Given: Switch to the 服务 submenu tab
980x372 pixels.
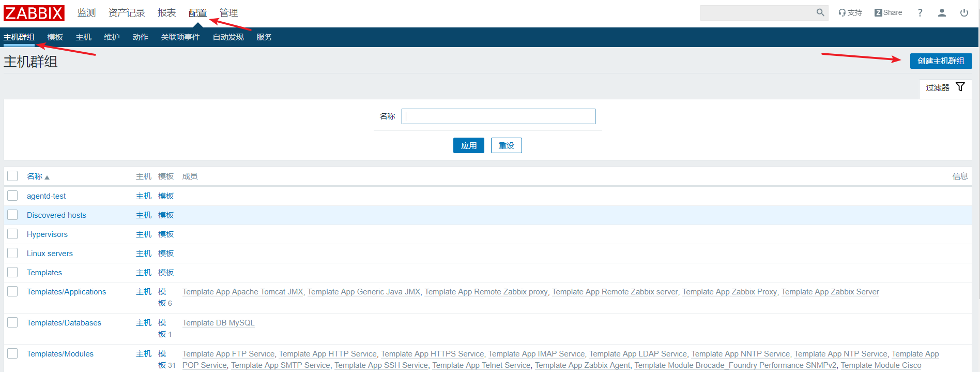Looking at the screenshot, I should point(264,37).
